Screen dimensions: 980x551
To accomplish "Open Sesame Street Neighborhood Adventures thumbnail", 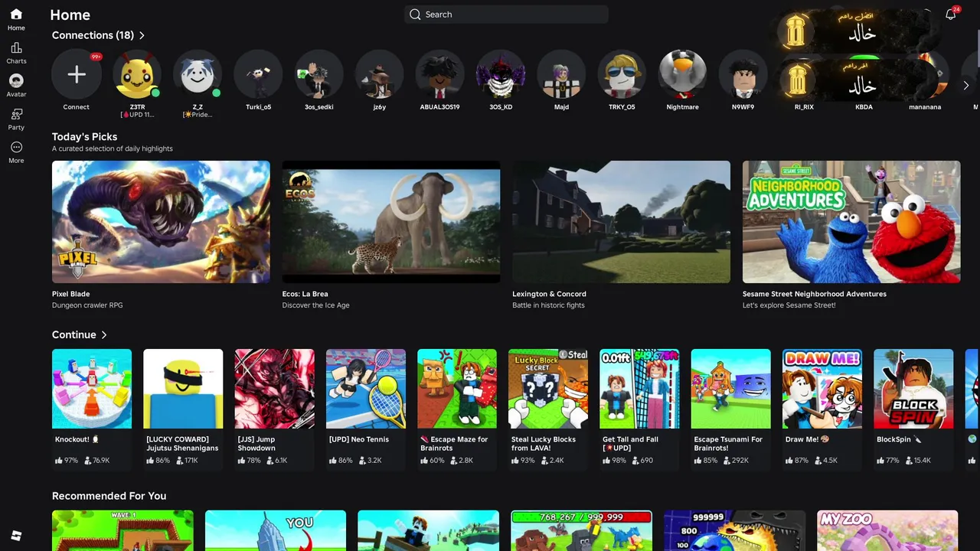I will [x=851, y=222].
